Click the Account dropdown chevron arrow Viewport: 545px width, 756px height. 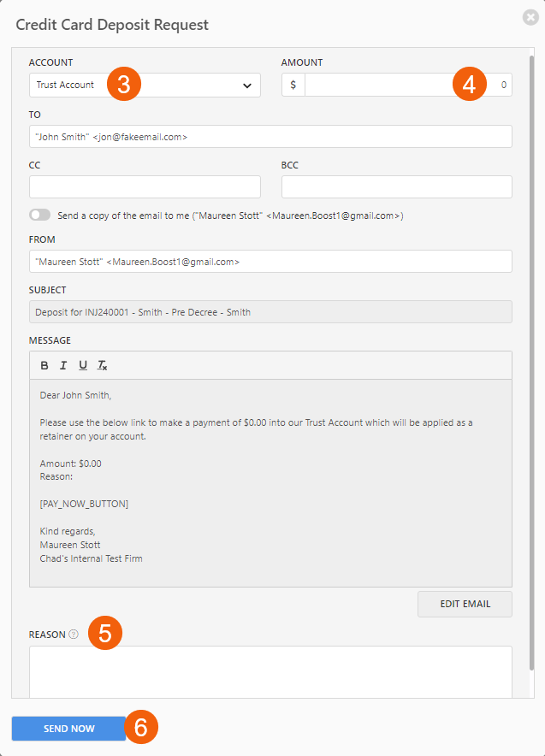point(246,86)
